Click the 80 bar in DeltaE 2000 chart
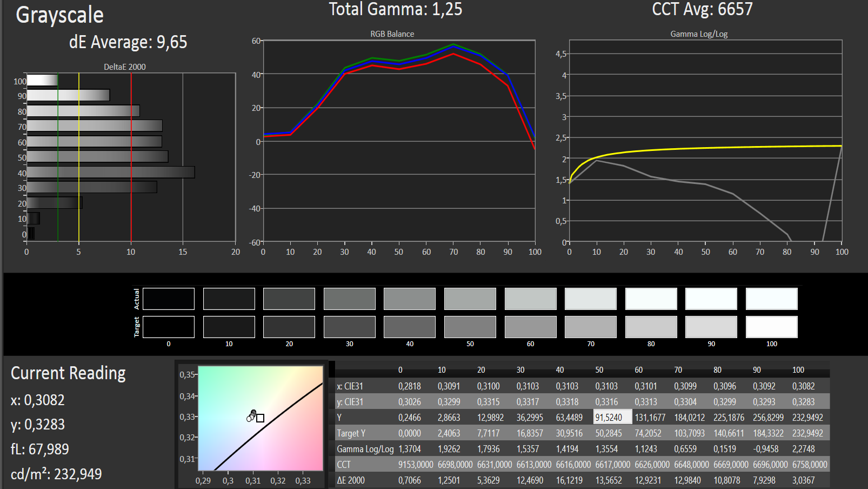868x489 pixels. (83, 111)
